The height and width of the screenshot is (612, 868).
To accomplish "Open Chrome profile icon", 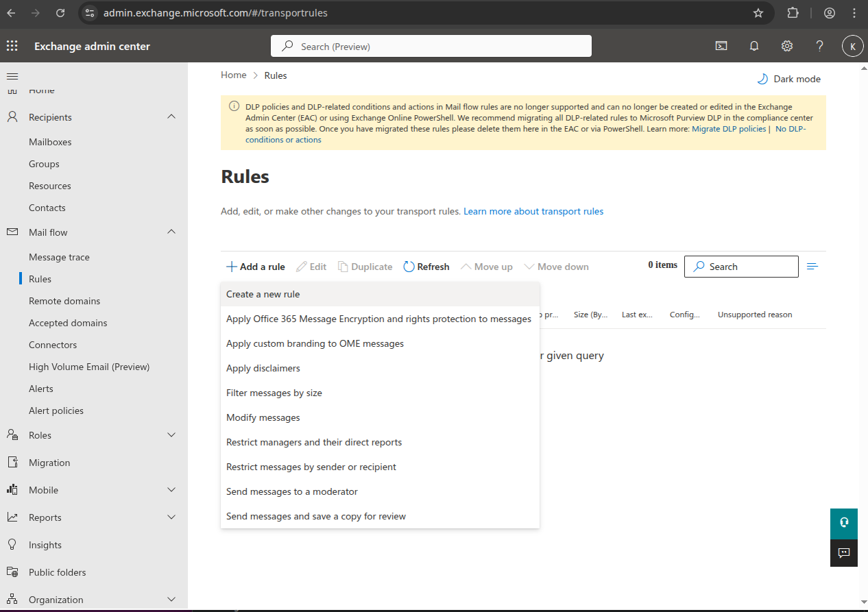I will (830, 13).
